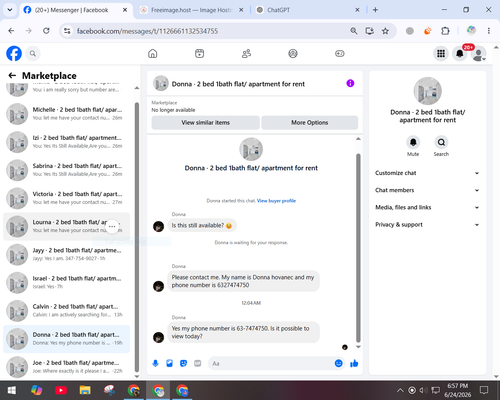Open Victoria conversation in list
This screenshot has width=500, height=400.
[x=67, y=198]
